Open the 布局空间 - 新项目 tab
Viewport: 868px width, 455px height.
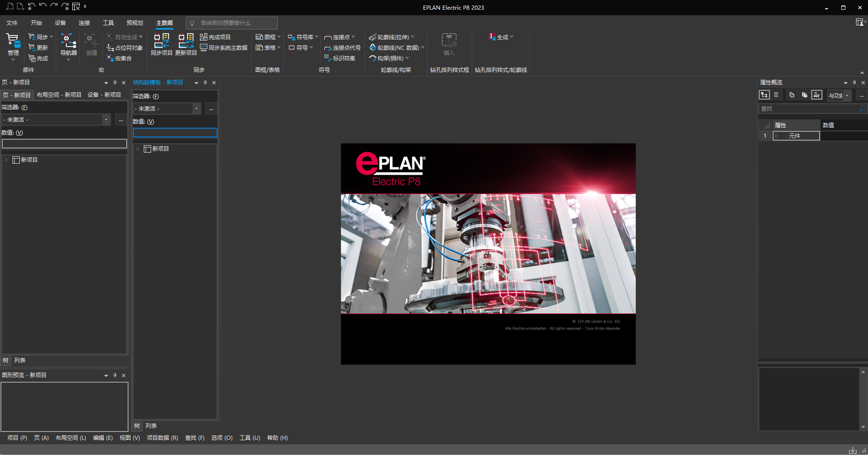coord(59,95)
